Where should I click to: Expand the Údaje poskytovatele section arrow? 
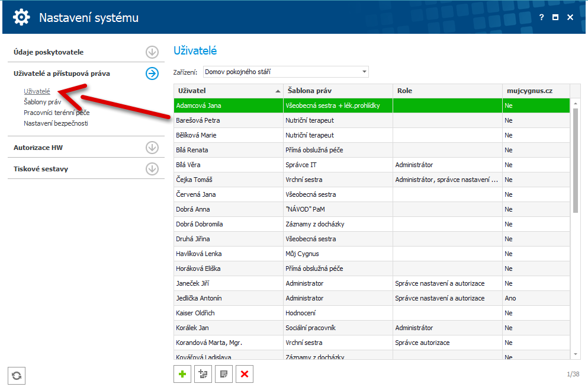(152, 52)
